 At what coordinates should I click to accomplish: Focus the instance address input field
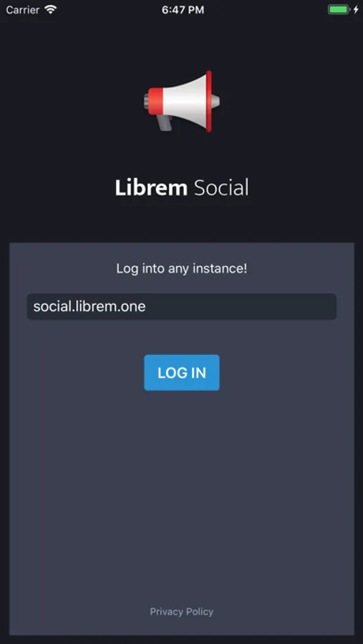pos(182,306)
